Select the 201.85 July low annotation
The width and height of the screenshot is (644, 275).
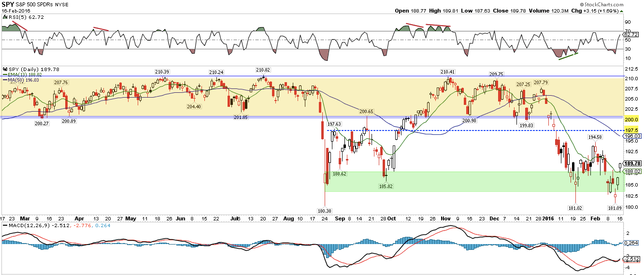click(x=240, y=117)
